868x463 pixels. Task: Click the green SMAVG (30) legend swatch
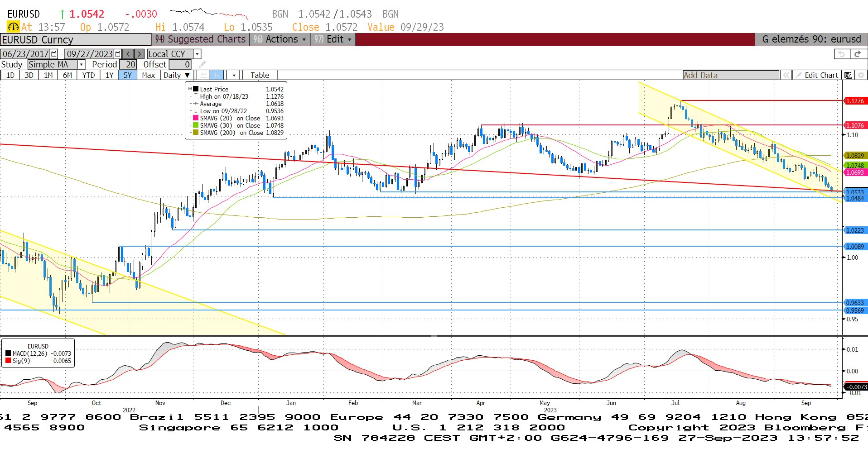point(196,125)
